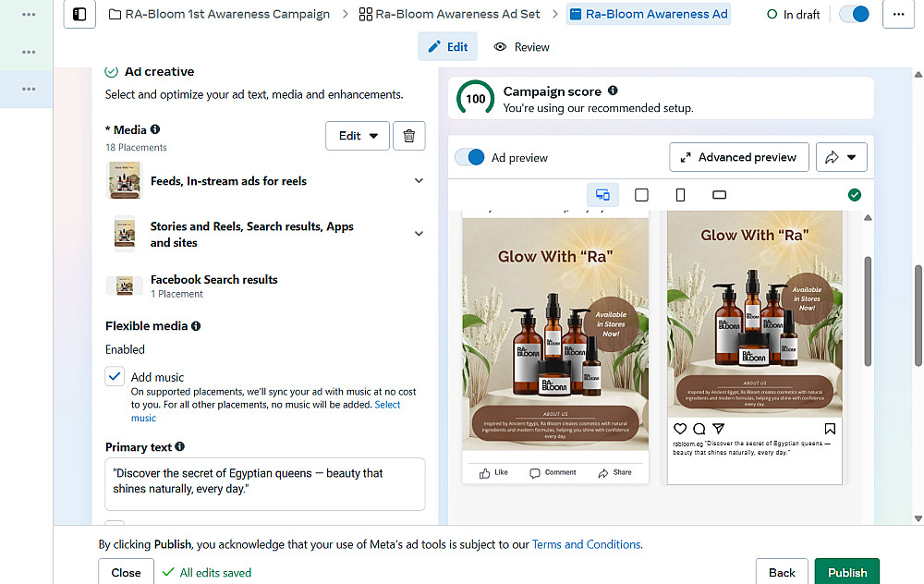Viewport: 924px width, 584px height.
Task: Click the Primary text info icon
Action: (x=180, y=446)
